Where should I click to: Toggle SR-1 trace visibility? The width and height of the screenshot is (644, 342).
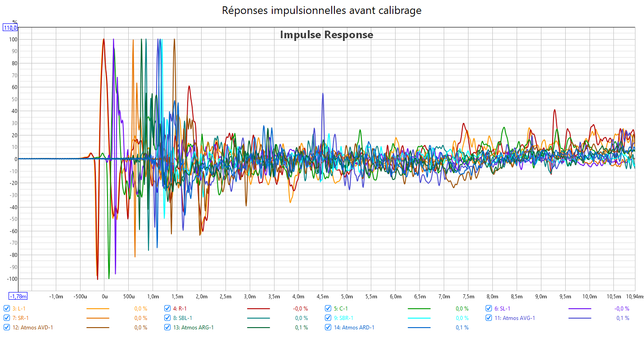pyautogui.click(x=7, y=318)
